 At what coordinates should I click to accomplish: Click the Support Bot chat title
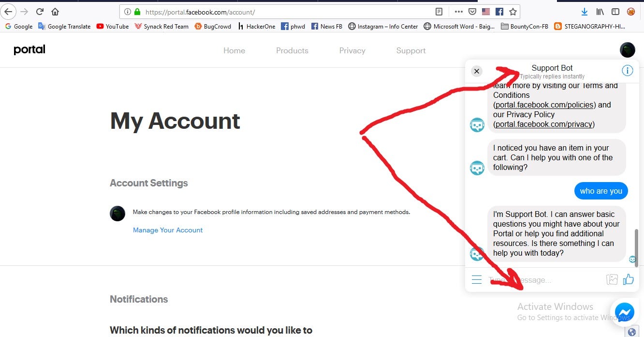tap(552, 68)
